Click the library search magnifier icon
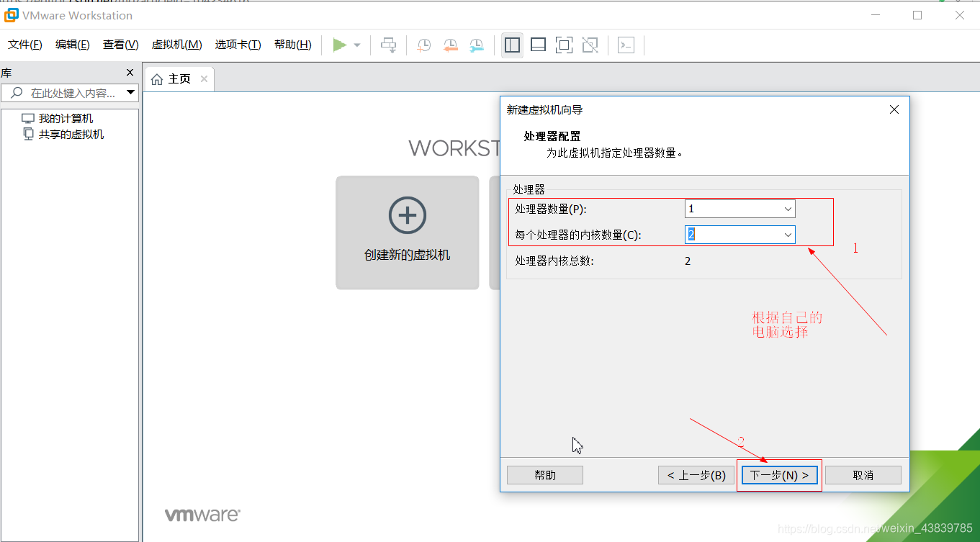The image size is (980, 542). 15,93
